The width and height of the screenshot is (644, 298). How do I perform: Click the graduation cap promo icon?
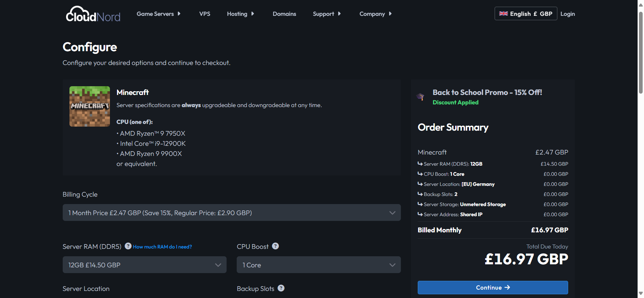point(420,97)
